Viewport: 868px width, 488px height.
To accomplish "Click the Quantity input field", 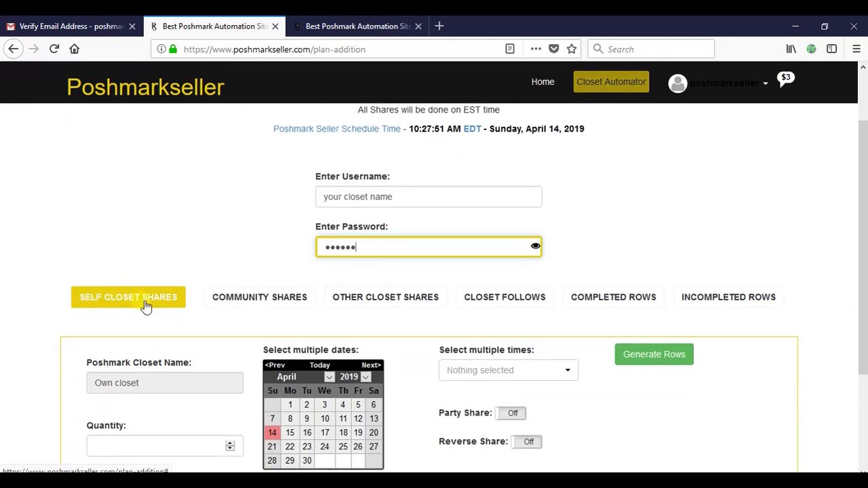I will [165, 445].
